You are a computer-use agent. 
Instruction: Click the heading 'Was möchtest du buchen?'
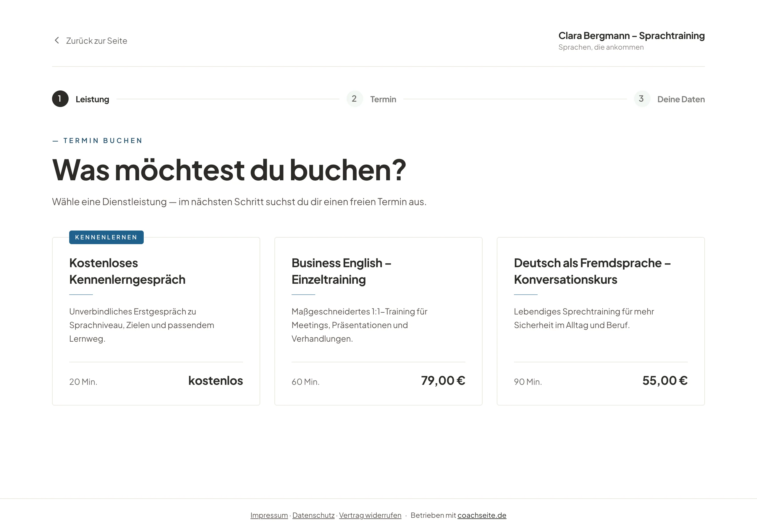(x=229, y=170)
